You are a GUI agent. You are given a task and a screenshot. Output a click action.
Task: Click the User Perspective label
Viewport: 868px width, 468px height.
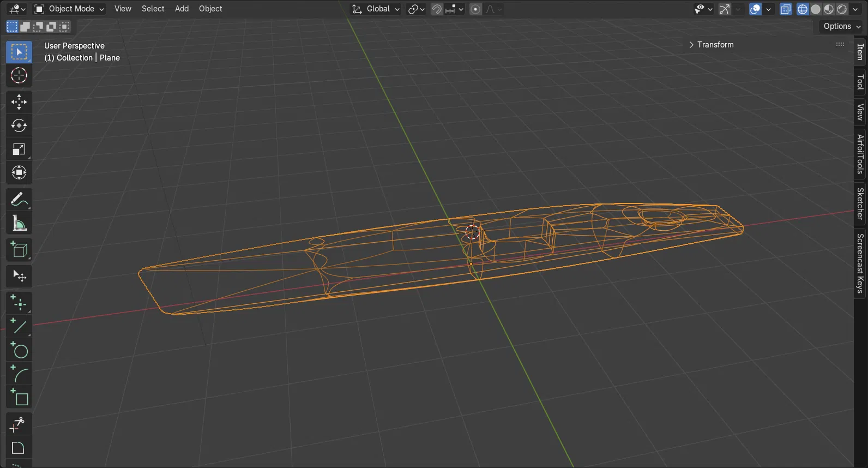click(74, 46)
